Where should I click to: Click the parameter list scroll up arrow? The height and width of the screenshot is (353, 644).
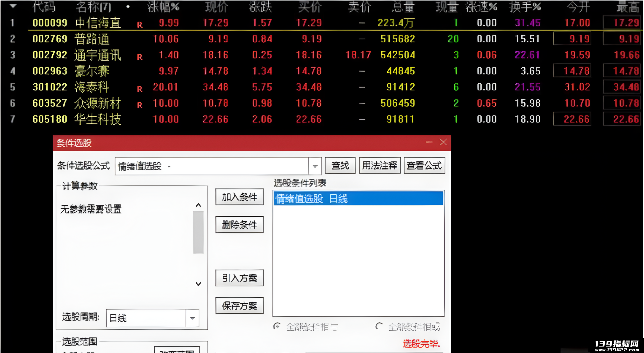198,205
